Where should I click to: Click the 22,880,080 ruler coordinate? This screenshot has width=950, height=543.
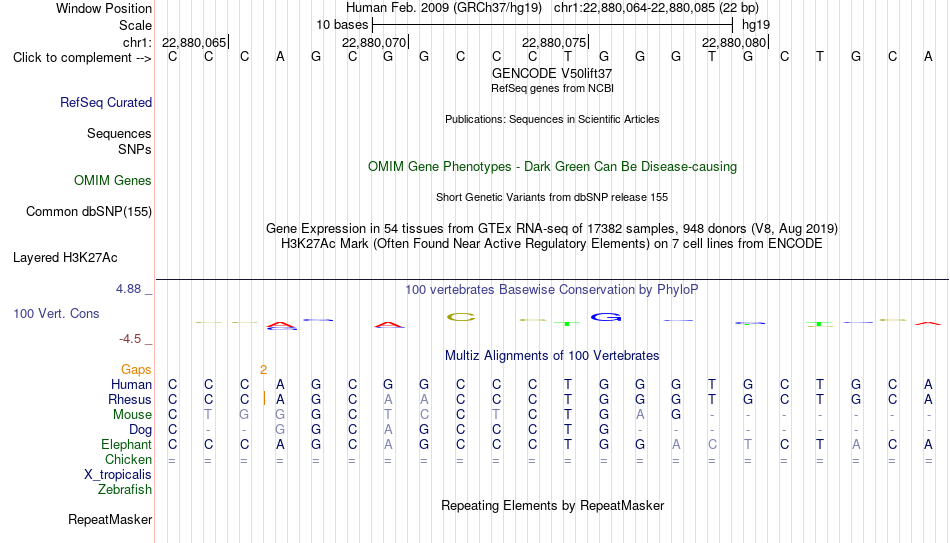[x=734, y=42]
